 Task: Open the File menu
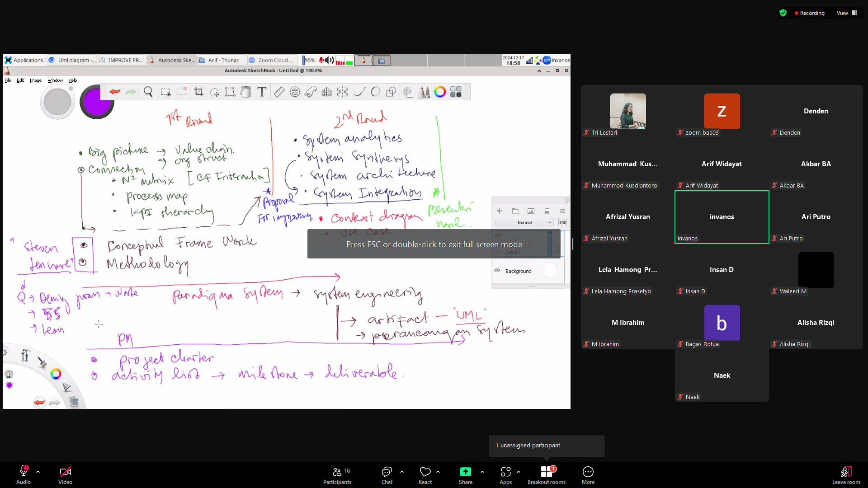(x=8, y=80)
